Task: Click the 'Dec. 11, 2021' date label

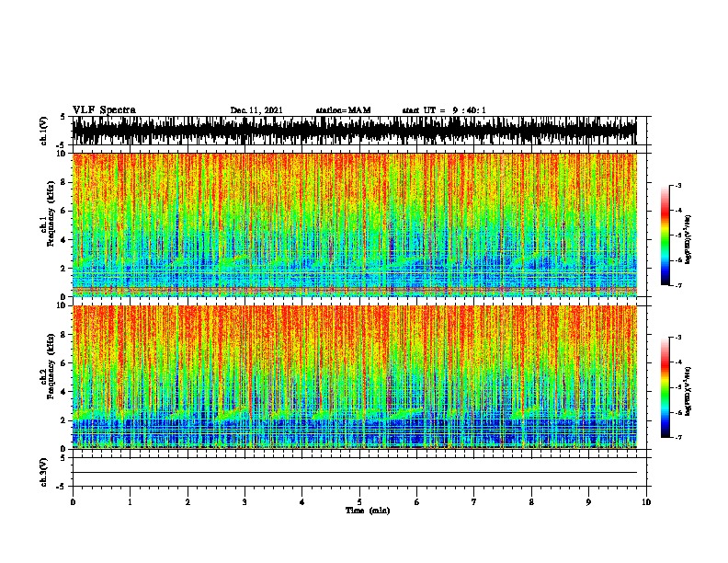Action: coord(256,110)
